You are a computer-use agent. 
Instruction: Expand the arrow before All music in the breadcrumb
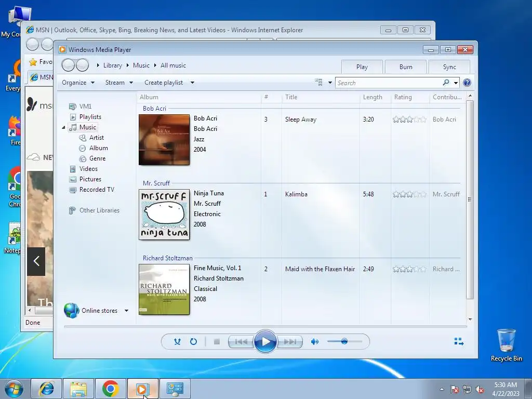pyautogui.click(x=155, y=65)
